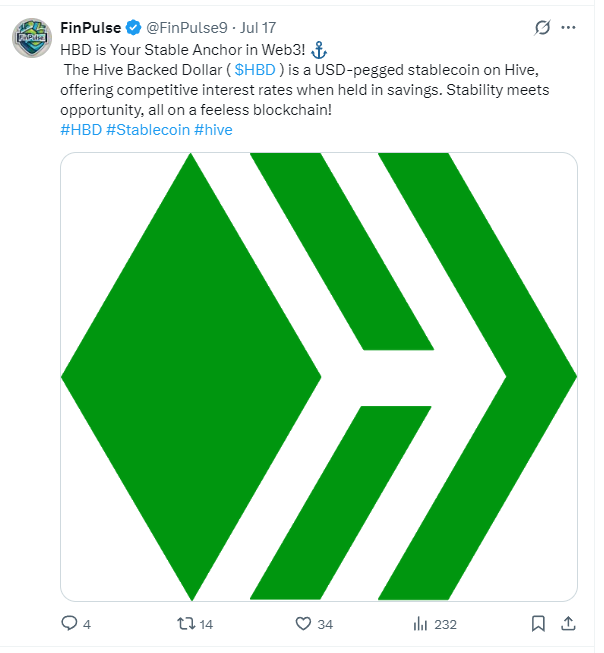Click the FinPulse display name
This screenshot has height=653, width=604.
(x=90, y=28)
